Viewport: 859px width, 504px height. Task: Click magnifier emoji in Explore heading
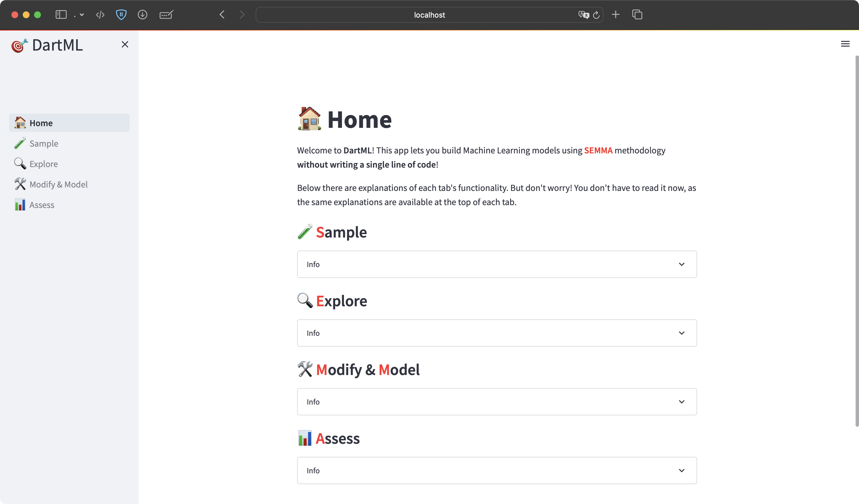tap(305, 300)
